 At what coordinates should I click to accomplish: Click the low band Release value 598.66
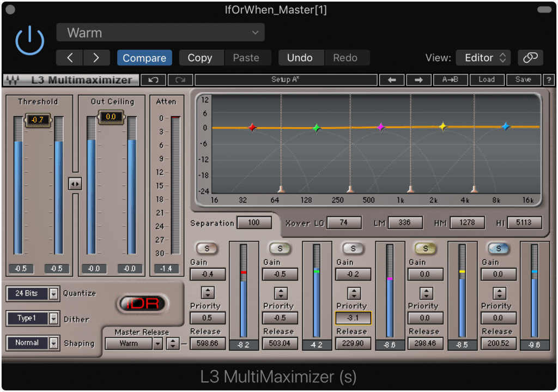(208, 343)
